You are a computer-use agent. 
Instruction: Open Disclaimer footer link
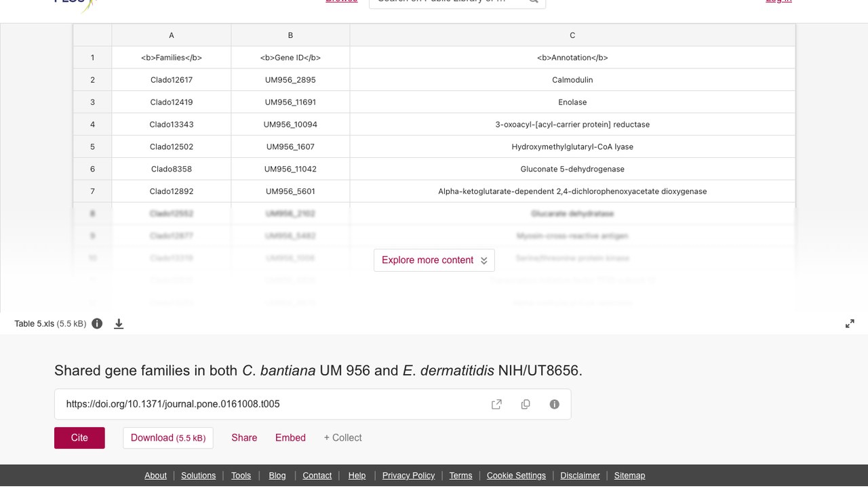coord(580,475)
